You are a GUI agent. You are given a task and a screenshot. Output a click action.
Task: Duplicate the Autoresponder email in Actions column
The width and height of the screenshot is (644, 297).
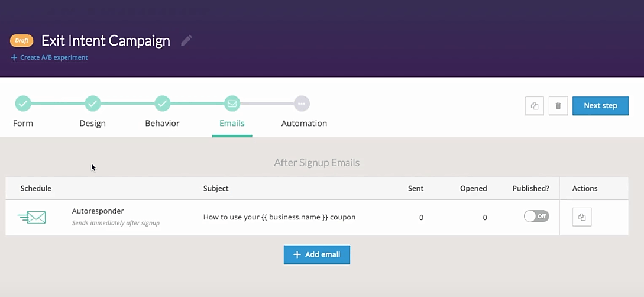pyautogui.click(x=582, y=217)
